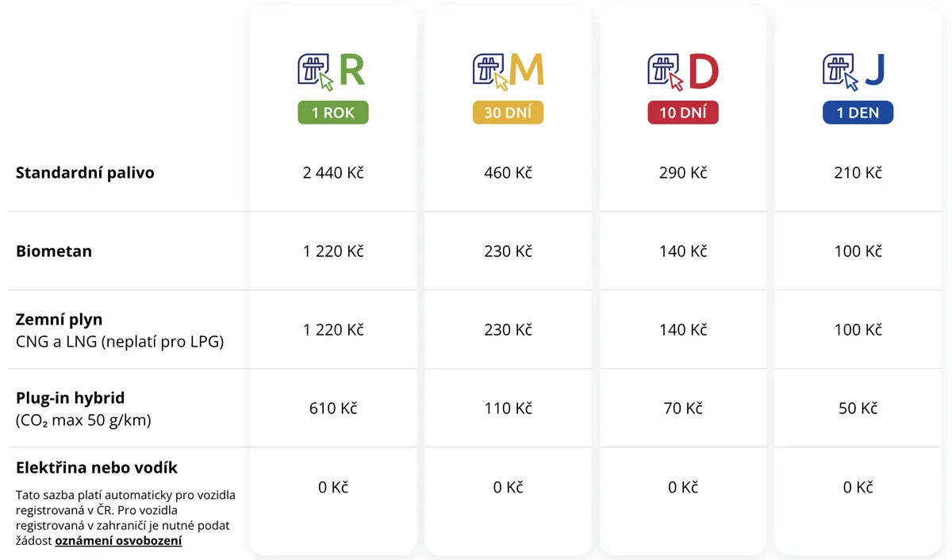Click the 210 Kč one-day standard price

(858, 172)
